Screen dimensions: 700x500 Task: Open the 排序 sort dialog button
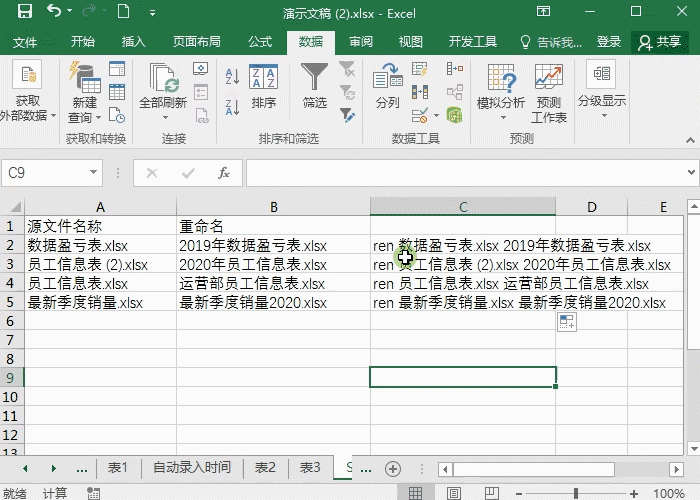click(x=263, y=87)
